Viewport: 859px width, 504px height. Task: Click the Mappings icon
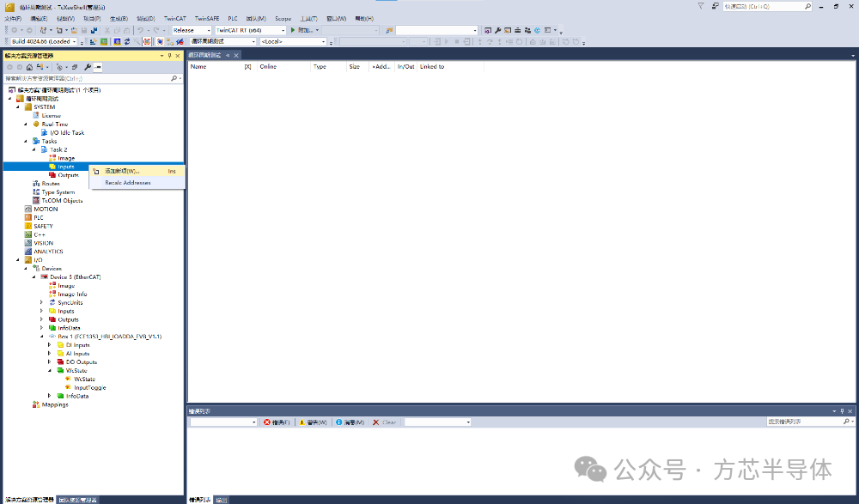click(x=36, y=405)
